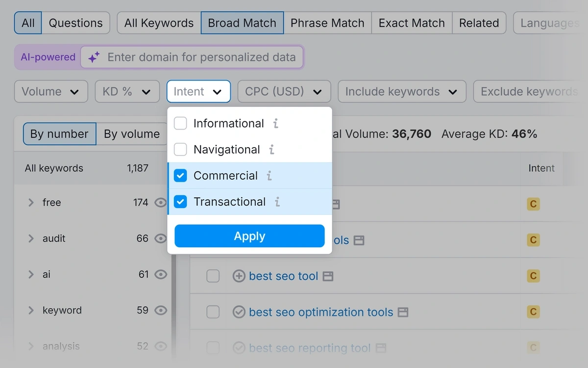The height and width of the screenshot is (368, 588).
Task: Select the best seo reporting tool row checkbox
Action: [x=213, y=348]
